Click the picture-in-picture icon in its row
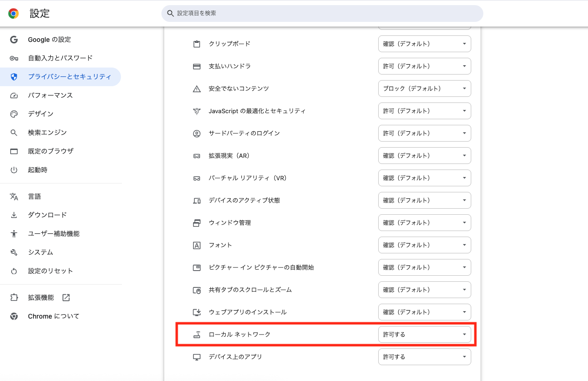The width and height of the screenshot is (588, 381). (197, 267)
